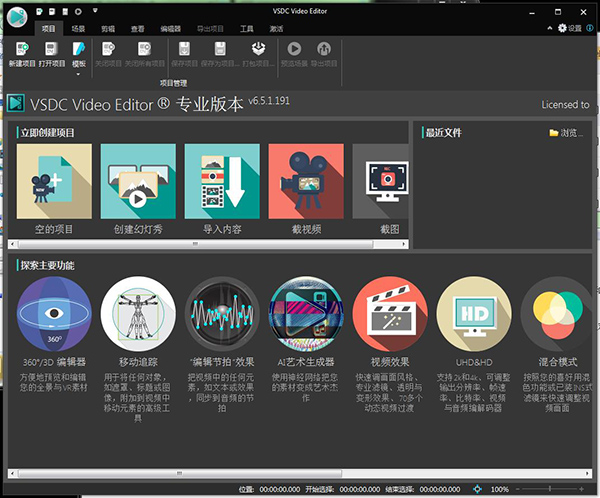The height and width of the screenshot is (498, 600).
Task: Select the 创建幻灯秀 (Create Slideshow) tile
Action: 138,181
